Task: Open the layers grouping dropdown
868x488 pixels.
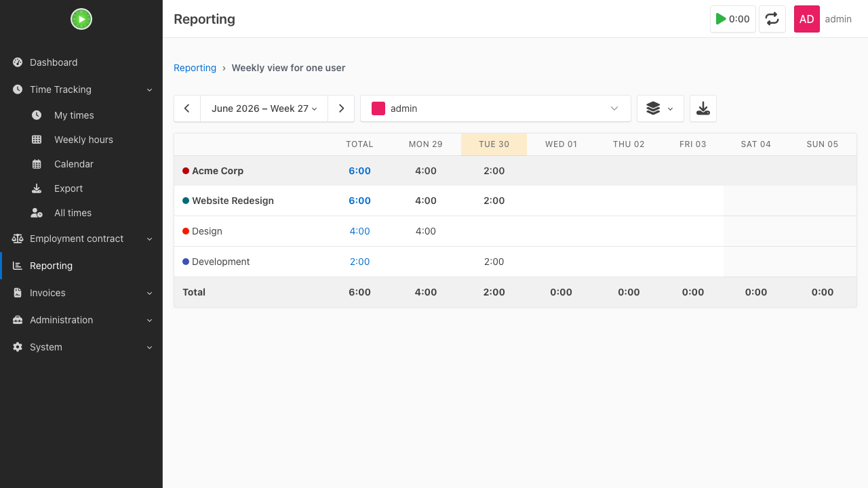Action: coord(660,108)
